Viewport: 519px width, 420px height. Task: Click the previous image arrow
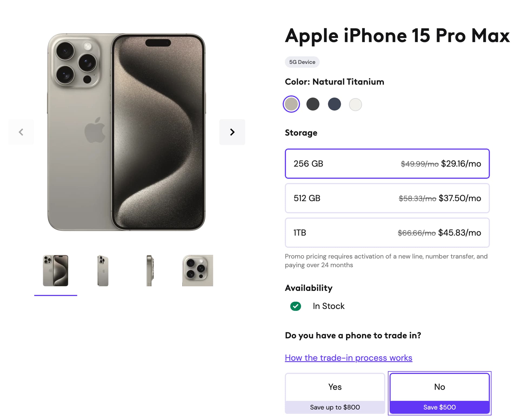click(x=21, y=132)
